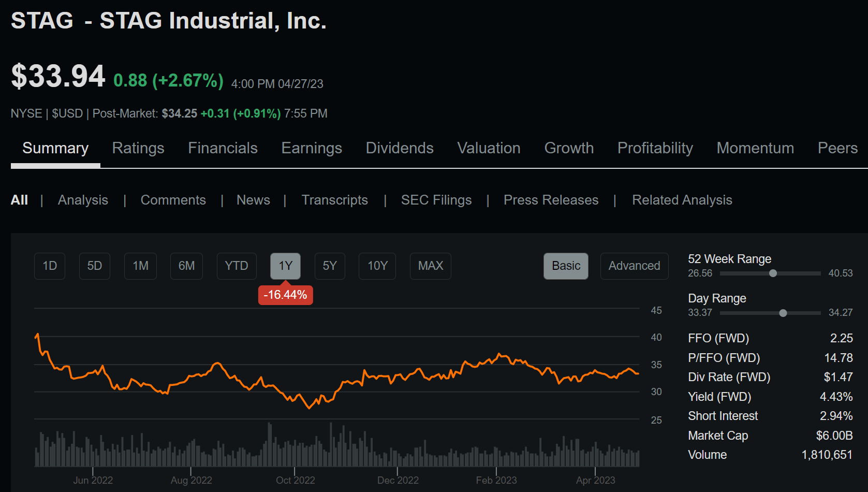The height and width of the screenshot is (492, 868).
Task: Open the Valuation tab
Action: tap(489, 149)
